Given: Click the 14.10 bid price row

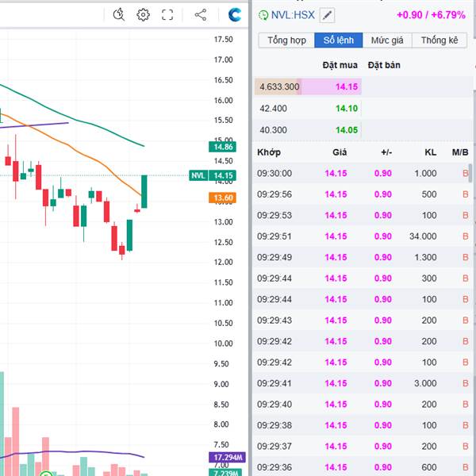Looking at the screenshot, I should pos(346,109).
